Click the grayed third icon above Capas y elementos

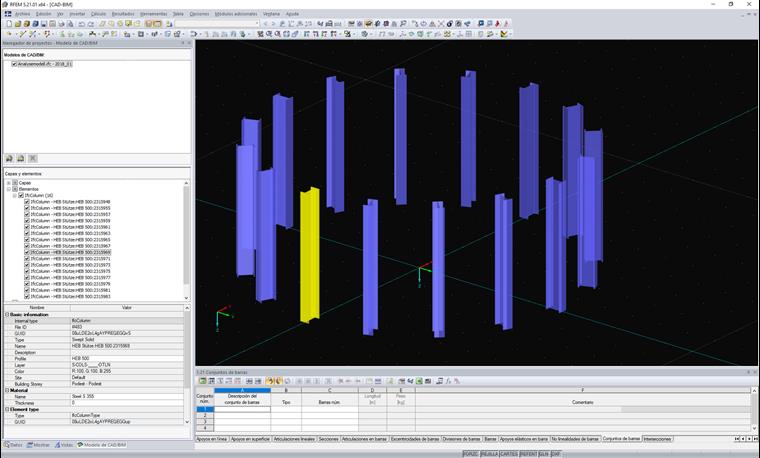click(x=32, y=158)
